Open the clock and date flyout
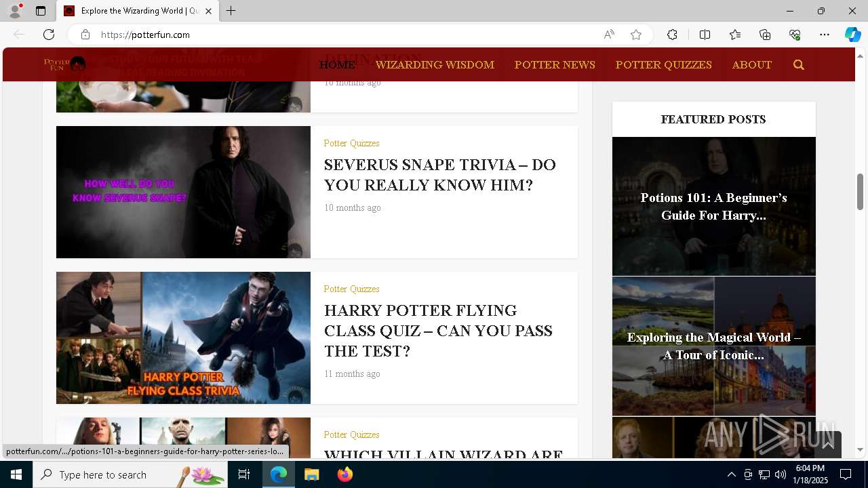 coord(810,474)
